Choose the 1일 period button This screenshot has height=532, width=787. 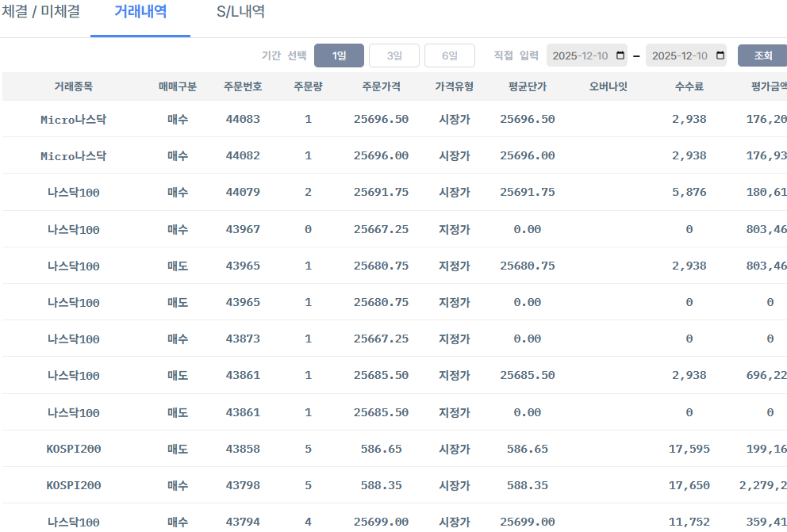click(x=339, y=55)
